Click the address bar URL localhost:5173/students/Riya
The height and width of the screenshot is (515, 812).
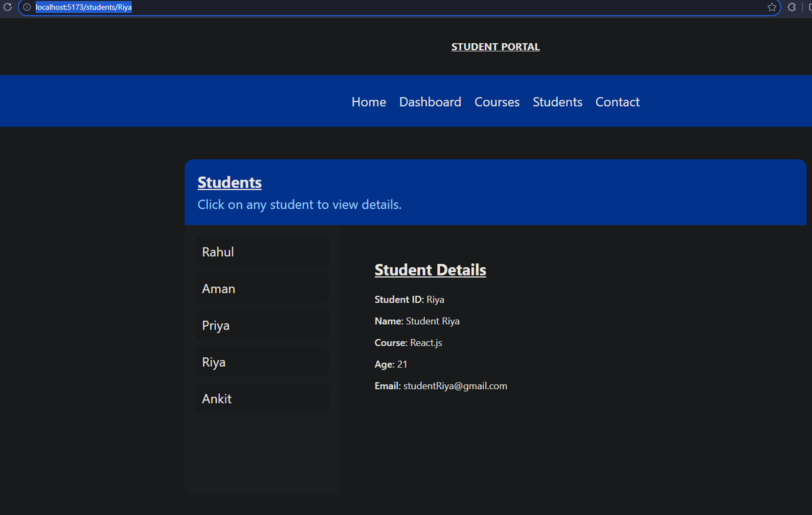point(83,7)
